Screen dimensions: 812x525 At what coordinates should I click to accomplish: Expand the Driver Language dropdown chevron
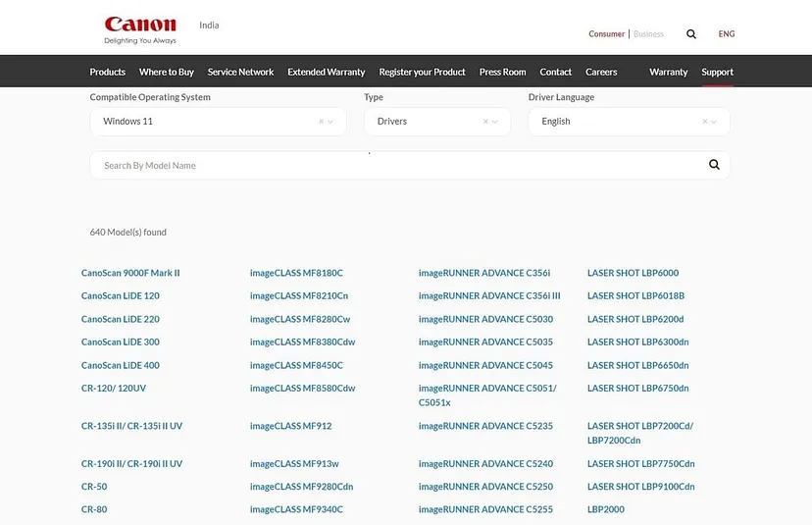(714, 122)
